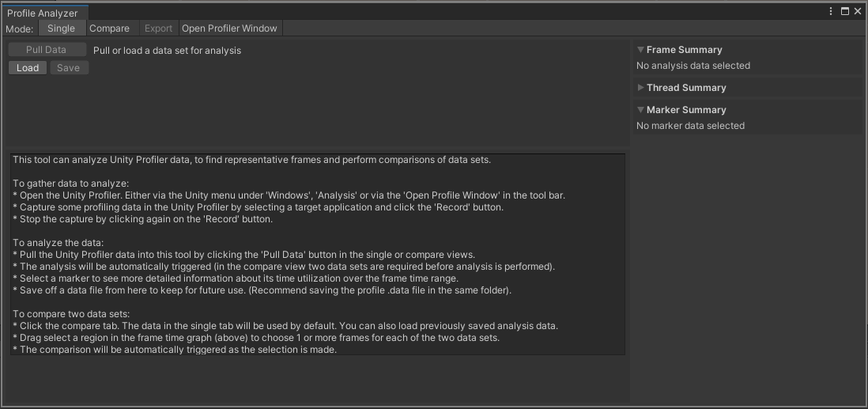
Task: Click the 'Pull or load a data set' hint
Action: (167, 51)
